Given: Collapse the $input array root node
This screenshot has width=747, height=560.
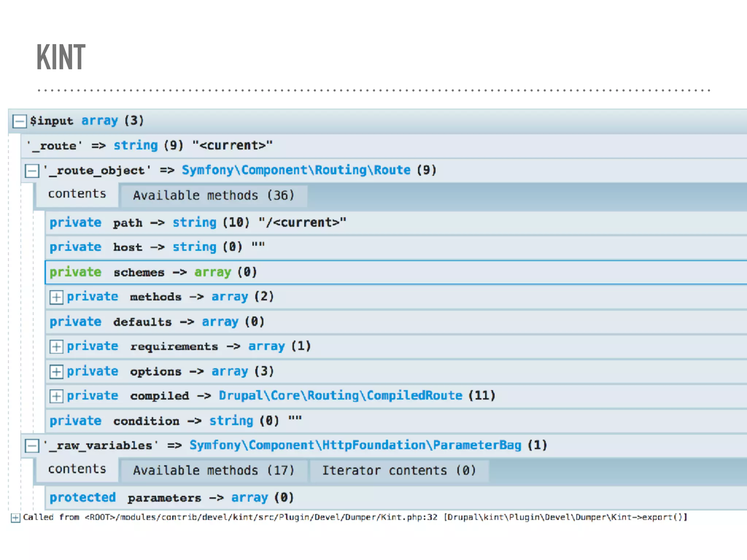Looking at the screenshot, I should (19, 121).
